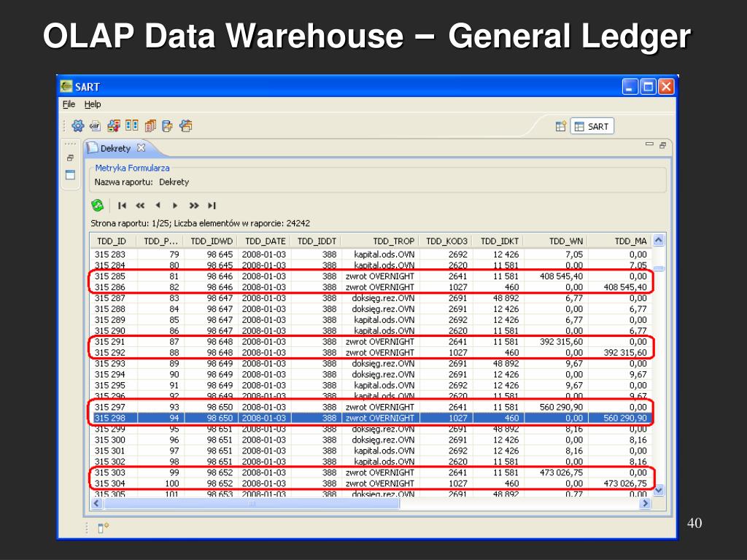The width and height of the screenshot is (747, 560).
Task: Click the GBF document toolbar icon
Action: pos(96,125)
